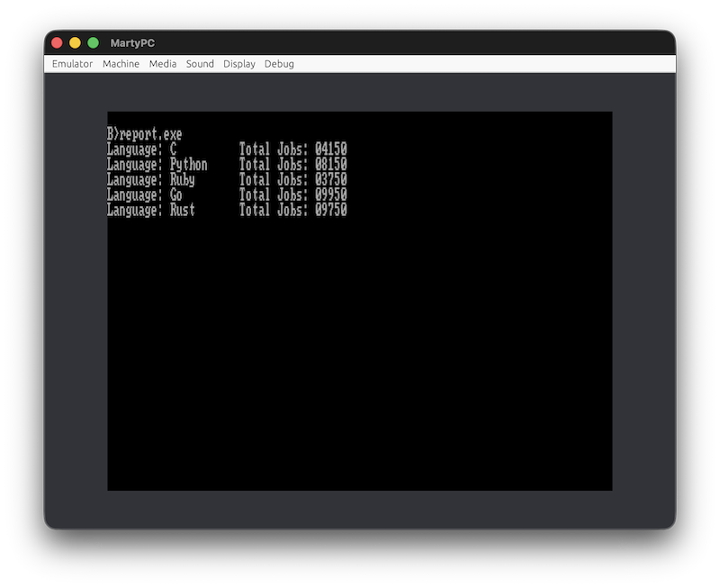Click the word 'Ruby' in the listing
720x588 pixels.
tap(182, 180)
